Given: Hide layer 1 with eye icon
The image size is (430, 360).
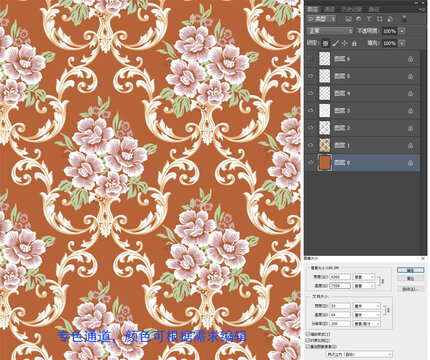Looking at the screenshot, I should pos(311,145).
